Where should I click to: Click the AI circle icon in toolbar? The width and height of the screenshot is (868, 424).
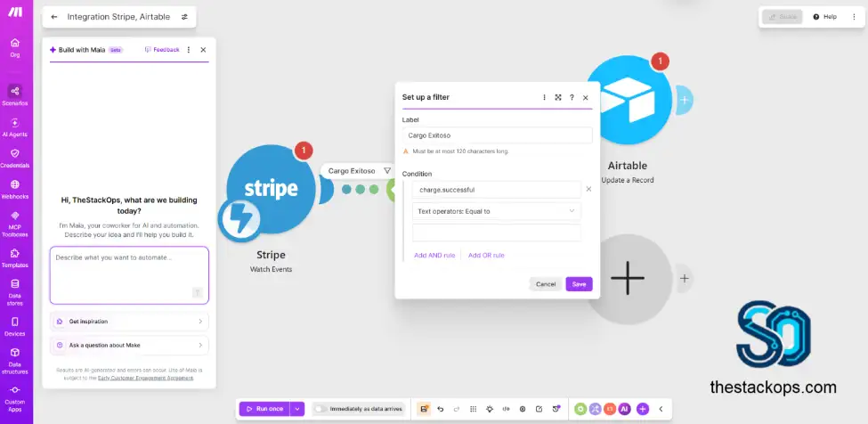click(x=624, y=409)
